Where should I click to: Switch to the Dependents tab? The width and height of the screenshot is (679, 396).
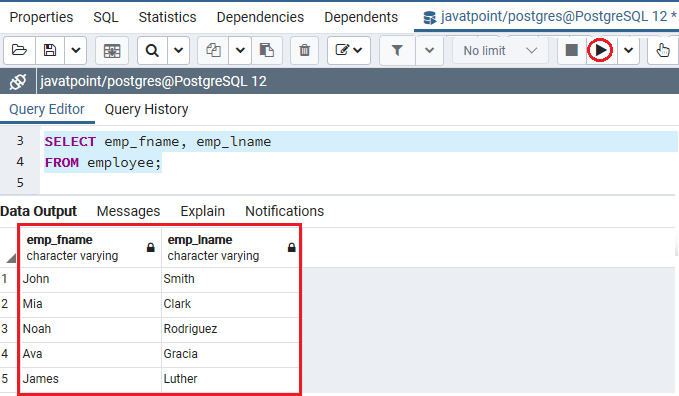click(361, 17)
